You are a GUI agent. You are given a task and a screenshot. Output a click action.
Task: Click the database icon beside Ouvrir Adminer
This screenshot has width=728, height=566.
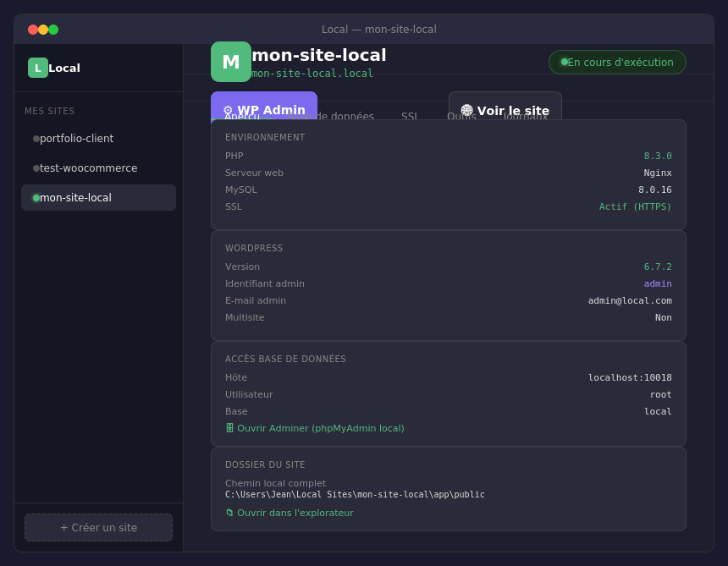pyautogui.click(x=229, y=428)
